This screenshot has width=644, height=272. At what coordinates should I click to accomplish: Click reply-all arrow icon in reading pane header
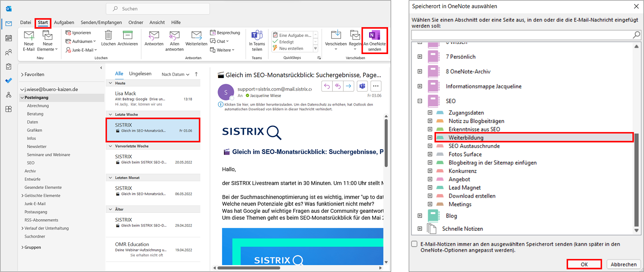(338, 86)
